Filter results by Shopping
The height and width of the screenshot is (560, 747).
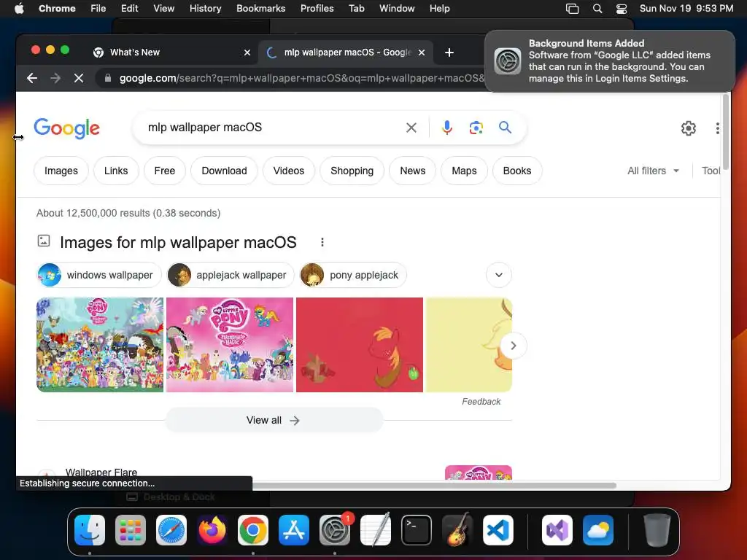[x=352, y=171]
